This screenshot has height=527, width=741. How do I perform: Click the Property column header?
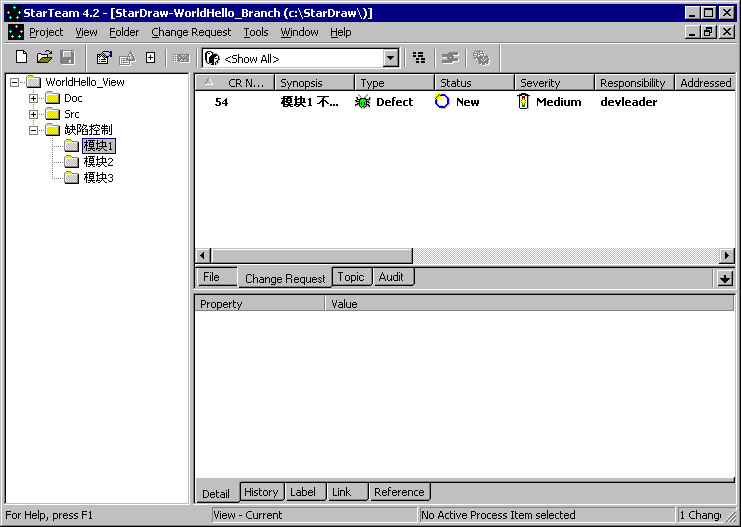click(x=260, y=303)
